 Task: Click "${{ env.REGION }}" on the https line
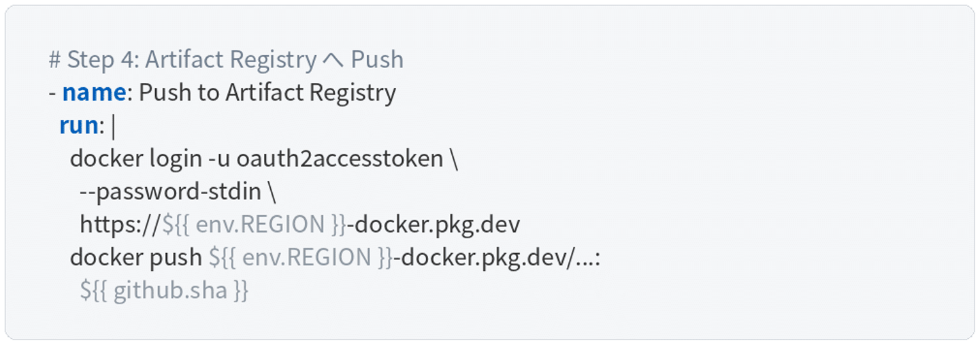pos(254,225)
